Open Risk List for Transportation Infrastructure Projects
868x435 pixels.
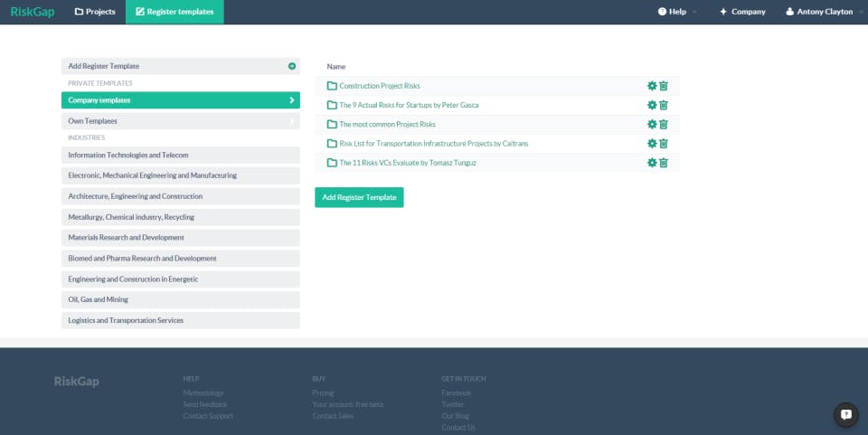coord(433,143)
